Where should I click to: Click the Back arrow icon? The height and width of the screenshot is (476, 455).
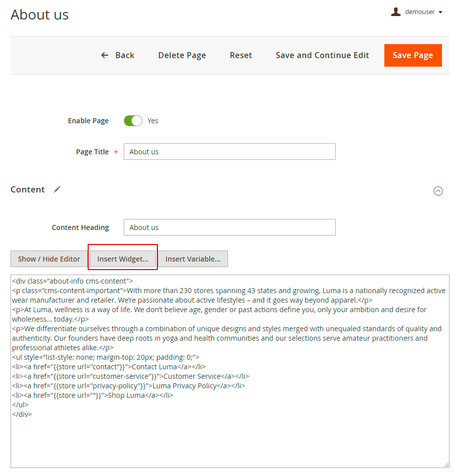tap(105, 55)
